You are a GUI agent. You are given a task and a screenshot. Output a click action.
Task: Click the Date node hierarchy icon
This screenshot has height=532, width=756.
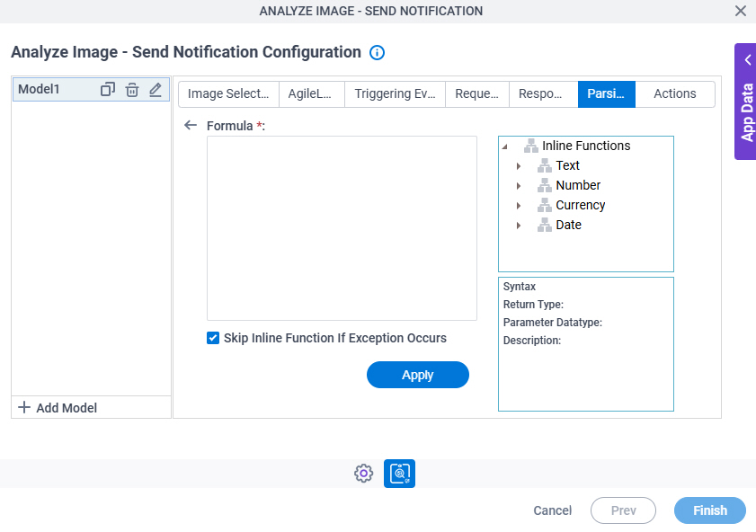pos(545,225)
